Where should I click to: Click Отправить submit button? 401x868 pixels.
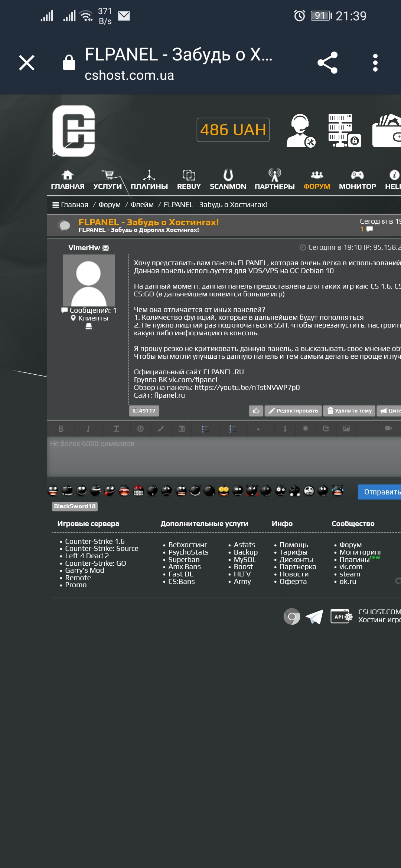tap(380, 492)
